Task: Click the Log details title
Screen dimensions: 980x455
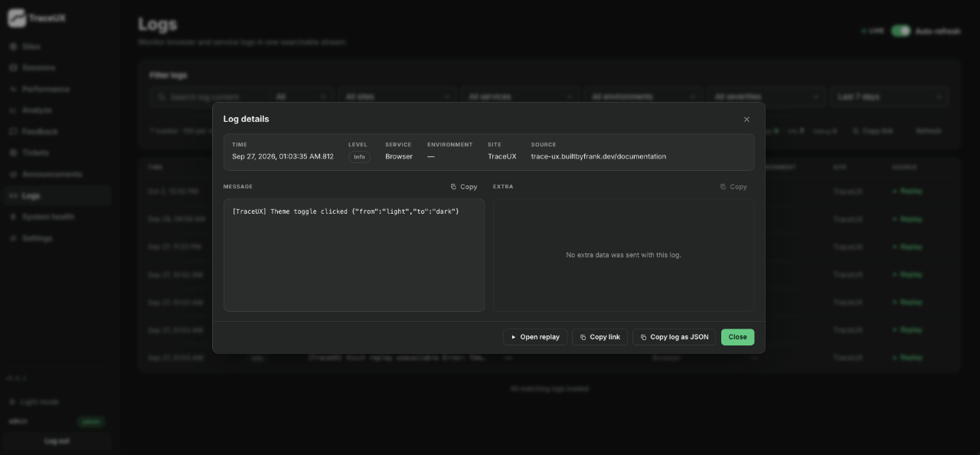Action: (246, 119)
